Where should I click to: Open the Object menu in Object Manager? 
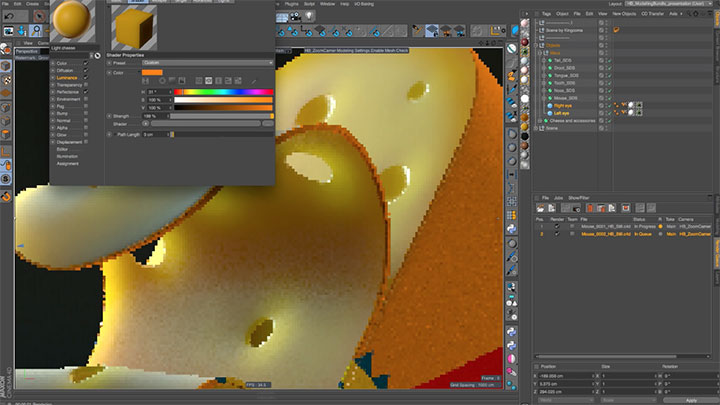pos(562,14)
